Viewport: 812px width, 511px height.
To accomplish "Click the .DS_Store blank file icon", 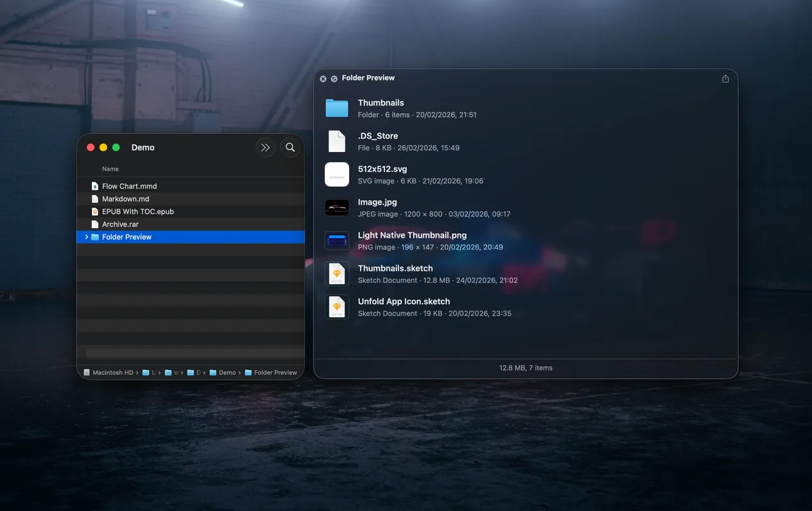I will pos(336,141).
